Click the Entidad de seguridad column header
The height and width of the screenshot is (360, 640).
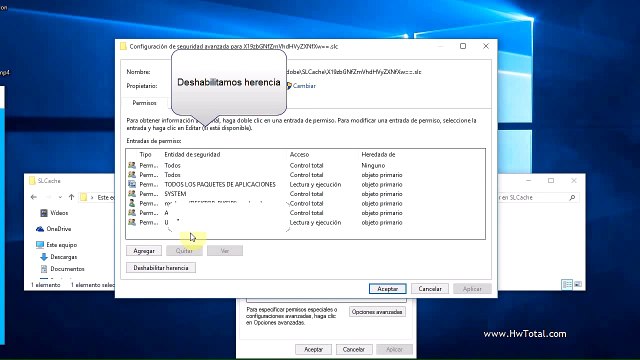coord(192,155)
